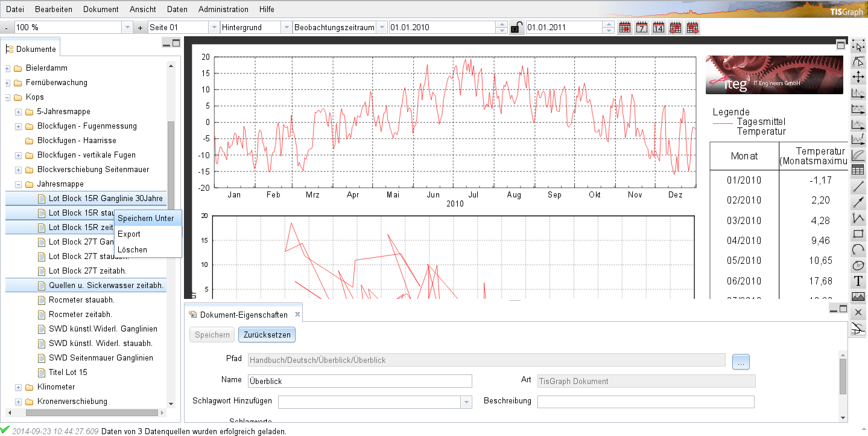
Task: Choose Export from the context menu
Action: click(129, 234)
